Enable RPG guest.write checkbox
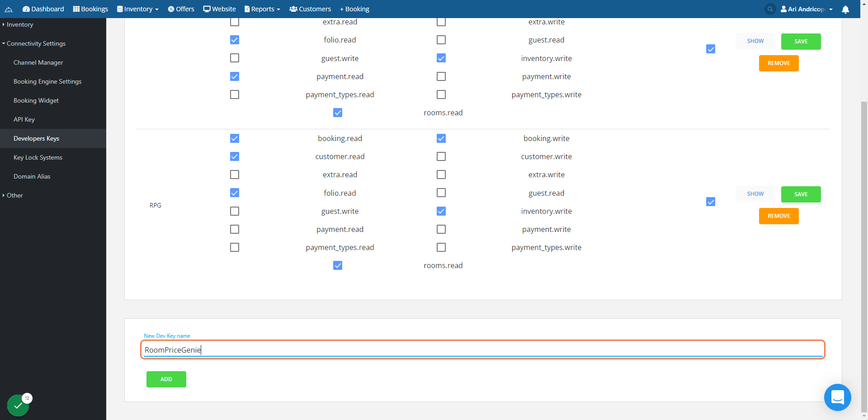The width and height of the screenshot is (868, 420). 235,211
